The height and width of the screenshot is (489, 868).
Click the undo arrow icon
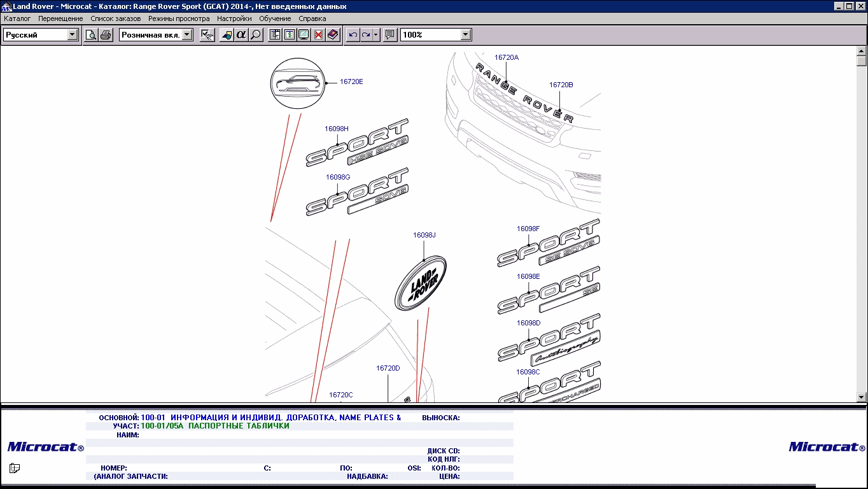[x=353, y=35]
